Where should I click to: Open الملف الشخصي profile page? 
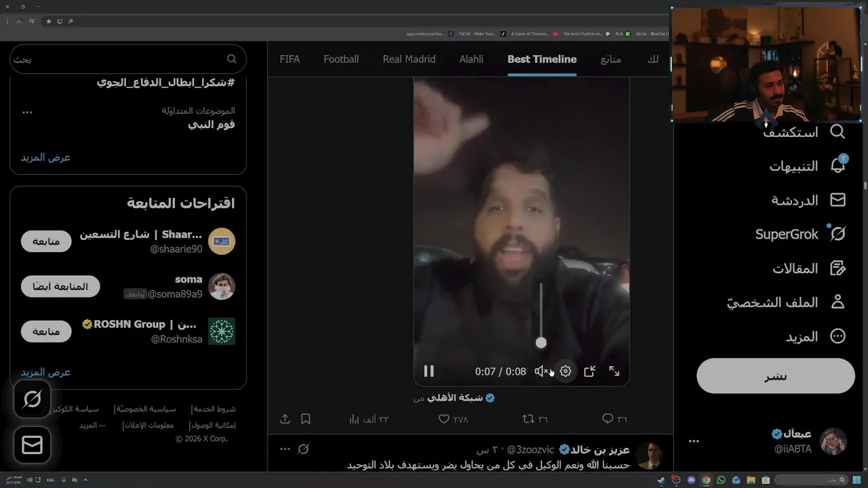(787, 302)
